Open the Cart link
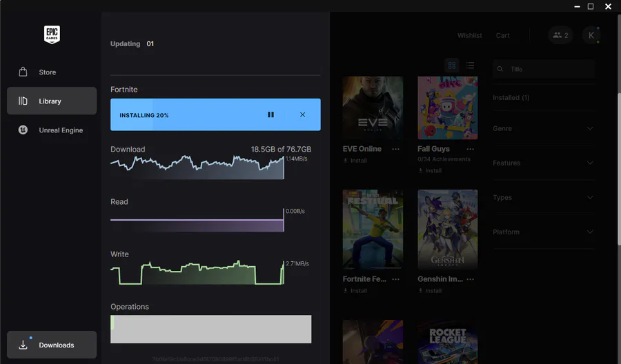The image size is (621, 364). [x=502, y=35]
